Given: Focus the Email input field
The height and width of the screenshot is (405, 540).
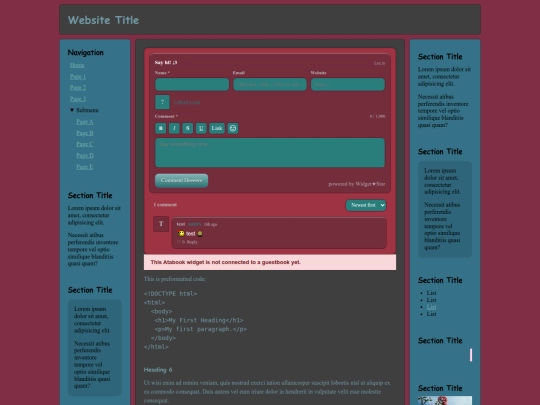Looking at the screenshot, I should [x=270, y=84].
